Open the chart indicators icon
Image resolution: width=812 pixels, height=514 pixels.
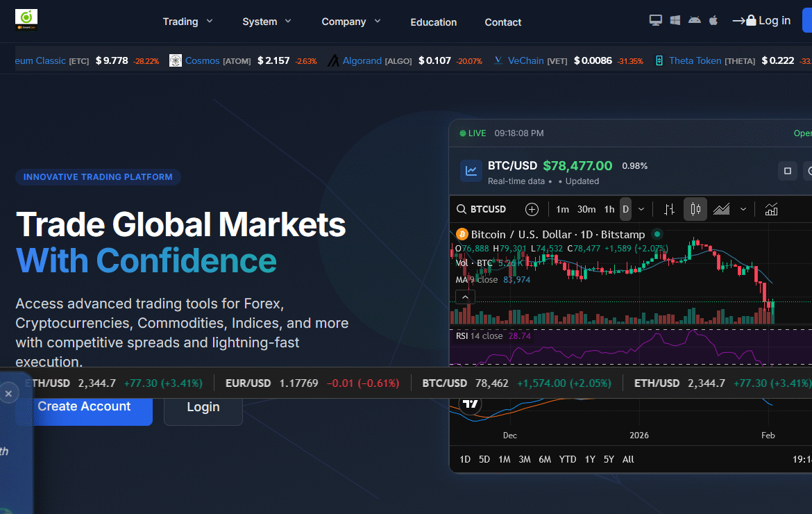click(x=771, y=209)
